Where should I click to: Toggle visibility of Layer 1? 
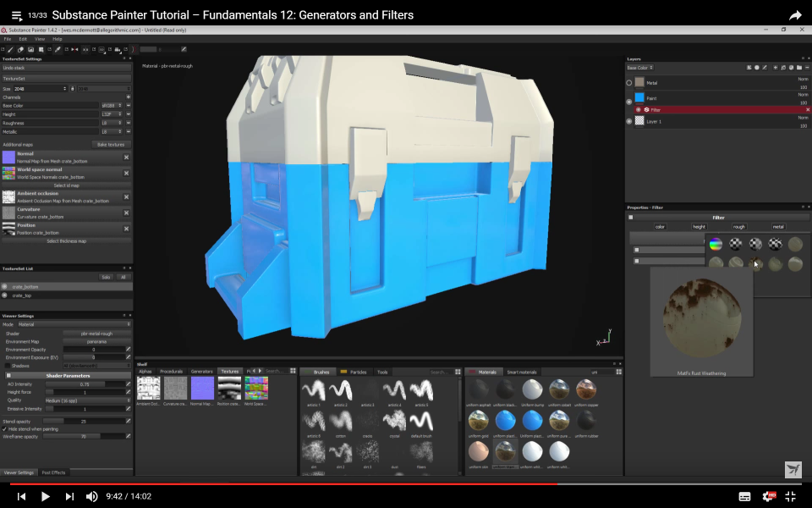[x=629, y=121]
